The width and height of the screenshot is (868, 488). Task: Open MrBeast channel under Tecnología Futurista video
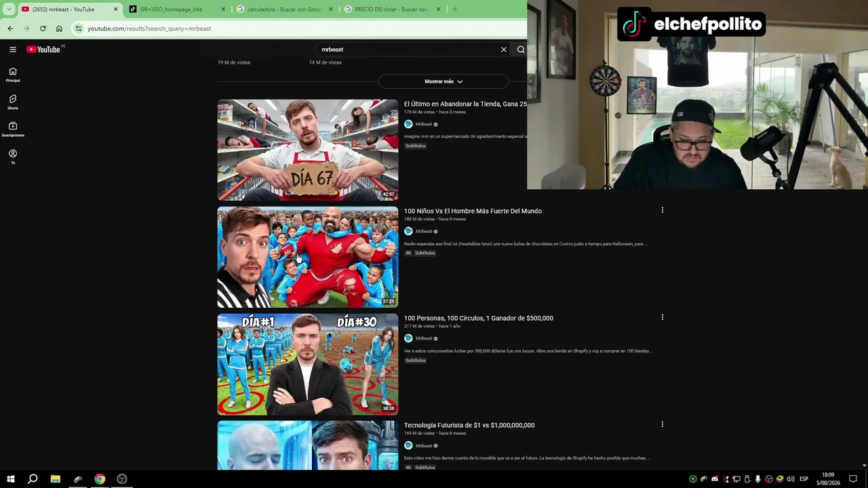pos(424,446)
